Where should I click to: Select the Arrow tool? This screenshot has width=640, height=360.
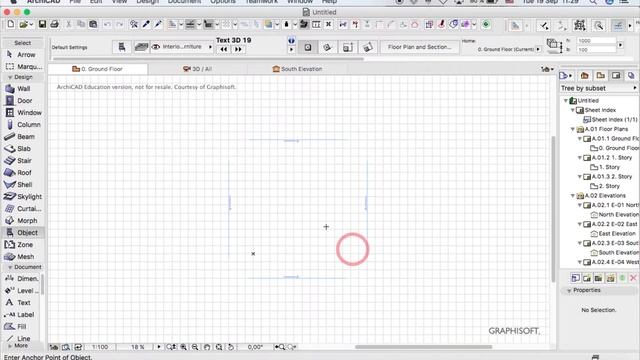[22, 55]
